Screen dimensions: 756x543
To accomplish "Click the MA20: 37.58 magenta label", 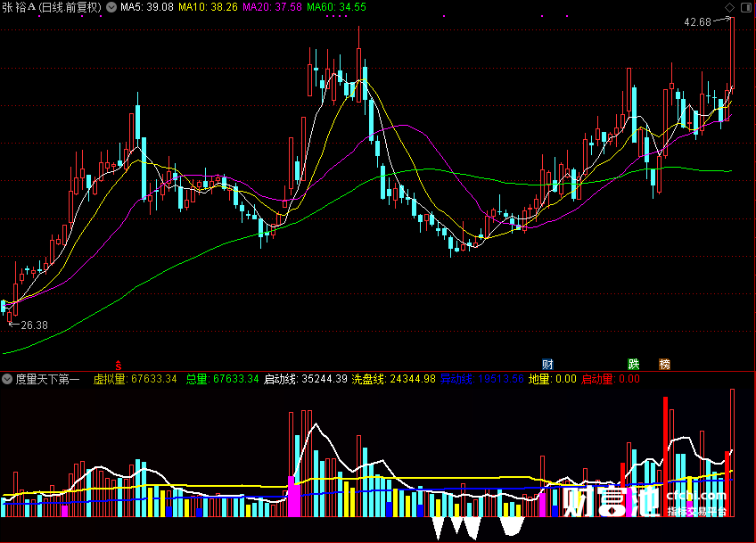I will pos(272,7).
